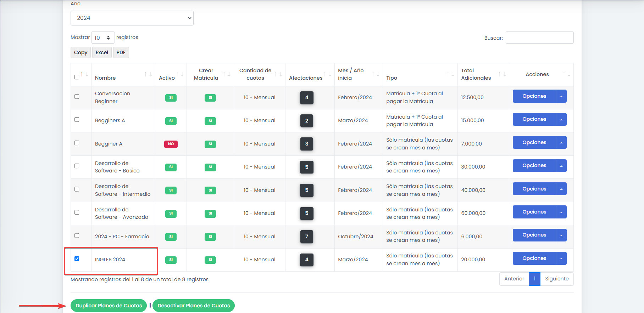Sort table by Total Adicionales column
Screen dimensions: 644x313
click(483, 74)
